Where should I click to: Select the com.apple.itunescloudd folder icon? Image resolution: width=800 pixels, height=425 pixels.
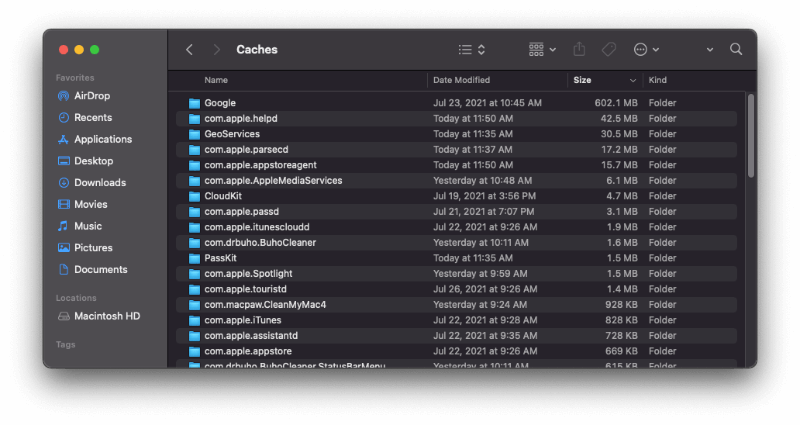194,227
